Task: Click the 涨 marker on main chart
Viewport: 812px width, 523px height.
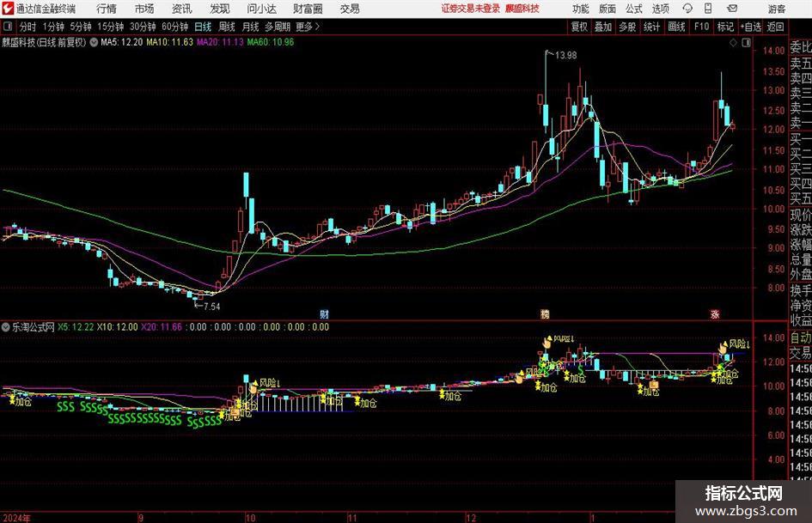Action: (715, 313)
